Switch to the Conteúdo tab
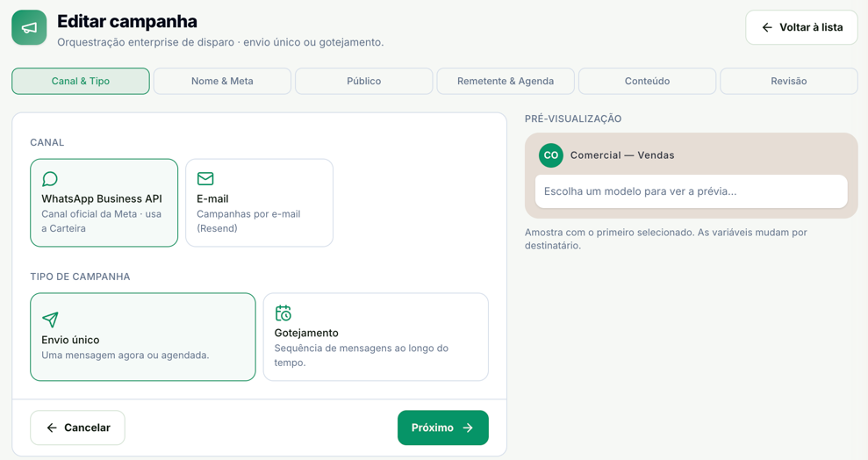This screenshot has height=460, width=868. pyautogui.click(x=647, y=81)
